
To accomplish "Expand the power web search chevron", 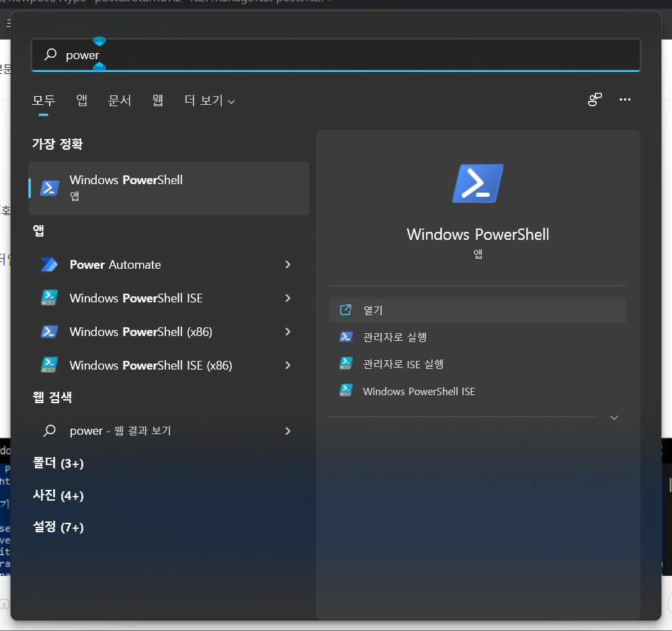I will click(288, 431).
